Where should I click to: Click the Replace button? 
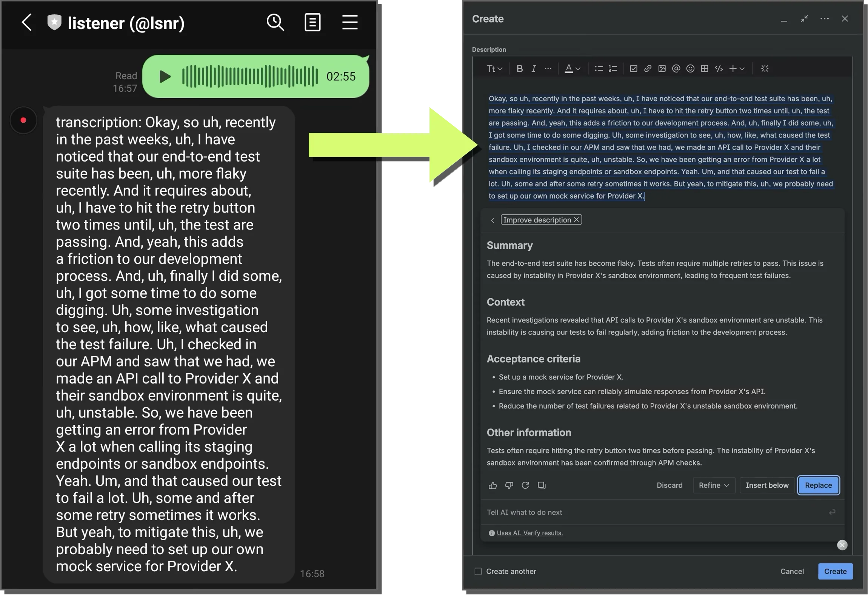(818, 486)
